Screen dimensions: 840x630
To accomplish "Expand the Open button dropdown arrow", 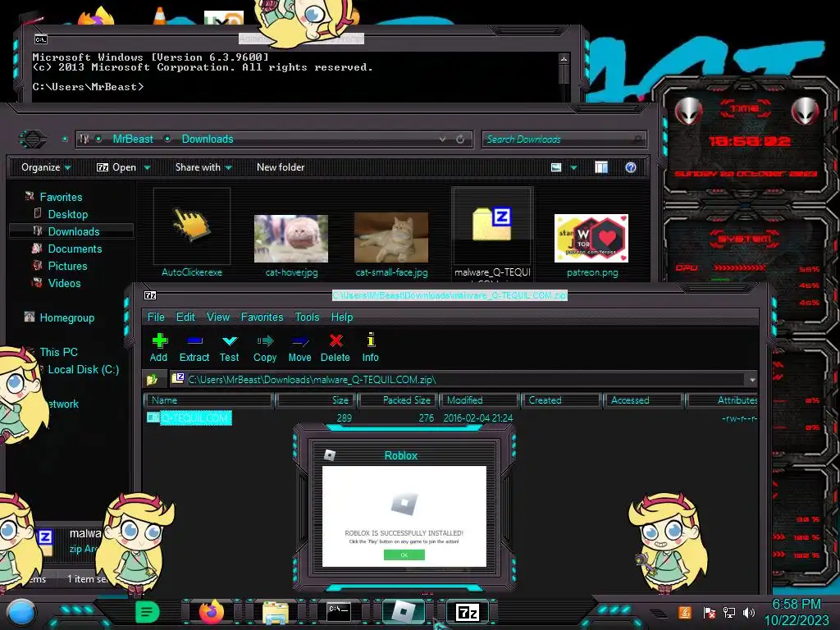I will [147, 167].
